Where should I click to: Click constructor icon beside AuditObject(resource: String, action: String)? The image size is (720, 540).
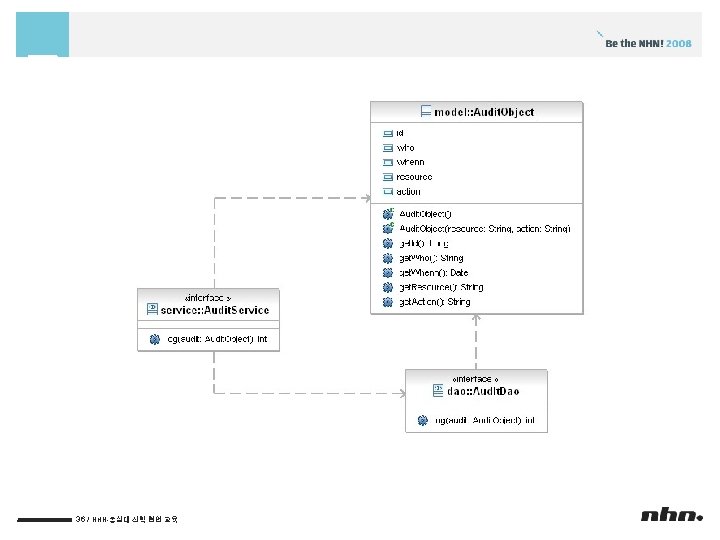pyautogui.click(x=388, y=228)
